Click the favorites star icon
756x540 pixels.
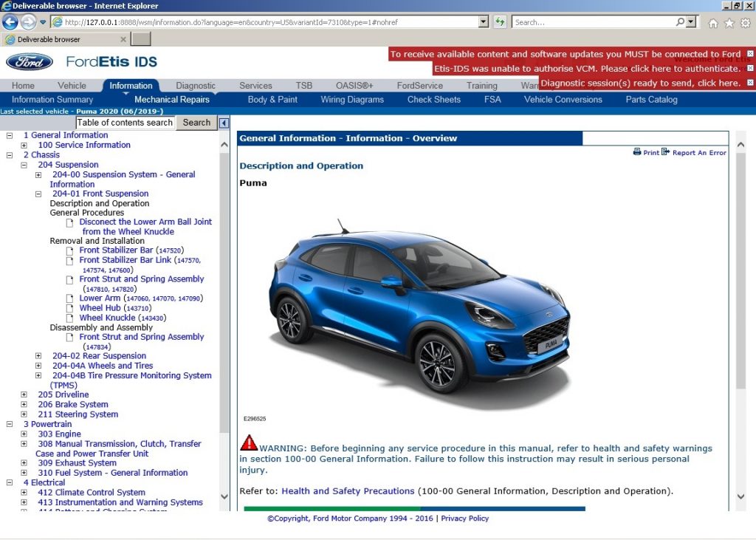[728, 23]
